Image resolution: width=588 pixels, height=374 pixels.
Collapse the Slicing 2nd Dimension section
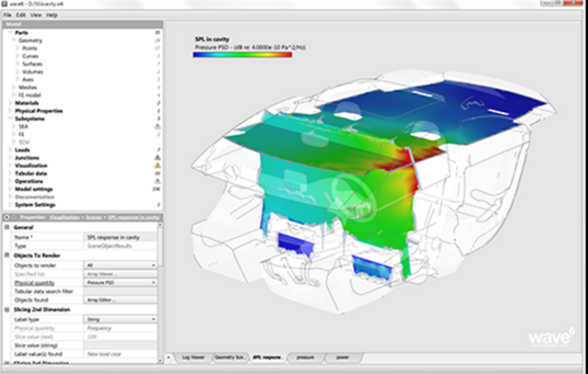click(x=7, y=310)
